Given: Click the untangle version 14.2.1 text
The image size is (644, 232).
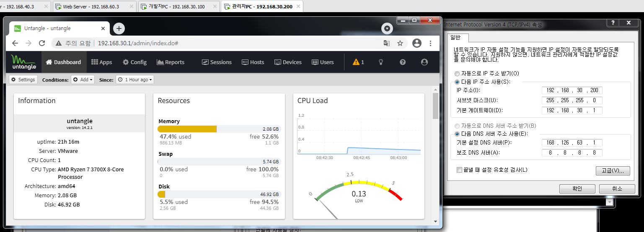Looking at the screenshot, I should click(79, 127).
